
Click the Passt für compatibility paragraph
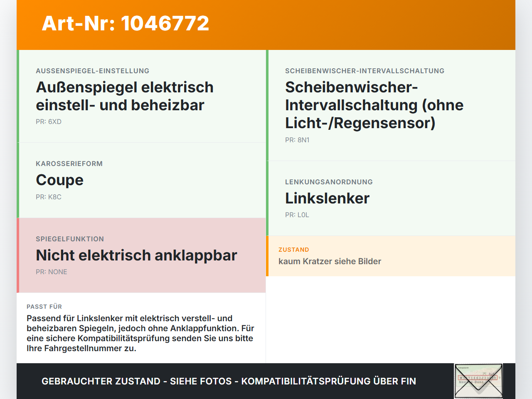(140, 333)
